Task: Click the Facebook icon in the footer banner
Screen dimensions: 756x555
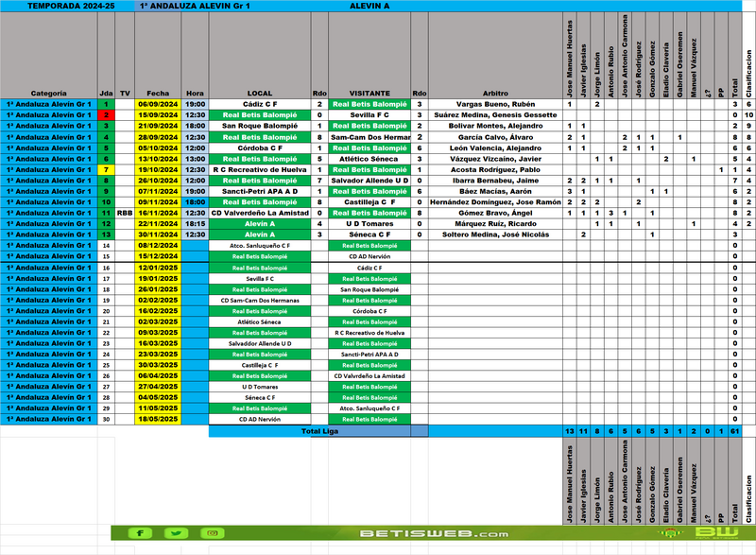Action: 140,533
